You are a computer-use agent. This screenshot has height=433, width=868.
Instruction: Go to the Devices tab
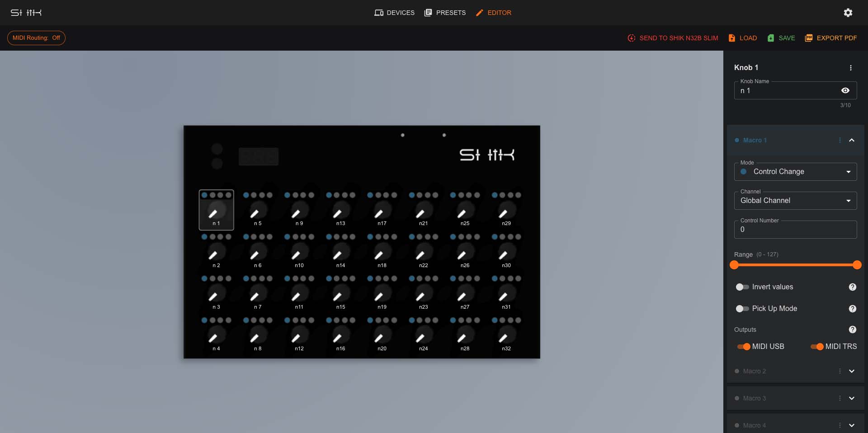click(x=394, y=13)
